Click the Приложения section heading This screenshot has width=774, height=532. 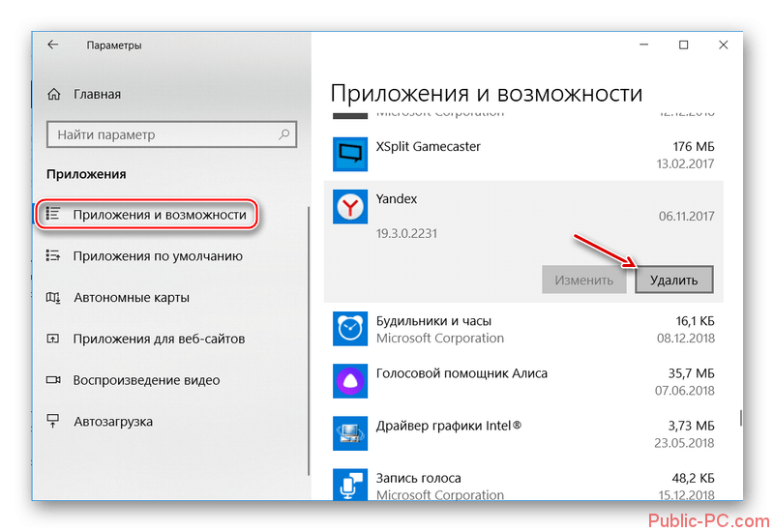(86, 174)
